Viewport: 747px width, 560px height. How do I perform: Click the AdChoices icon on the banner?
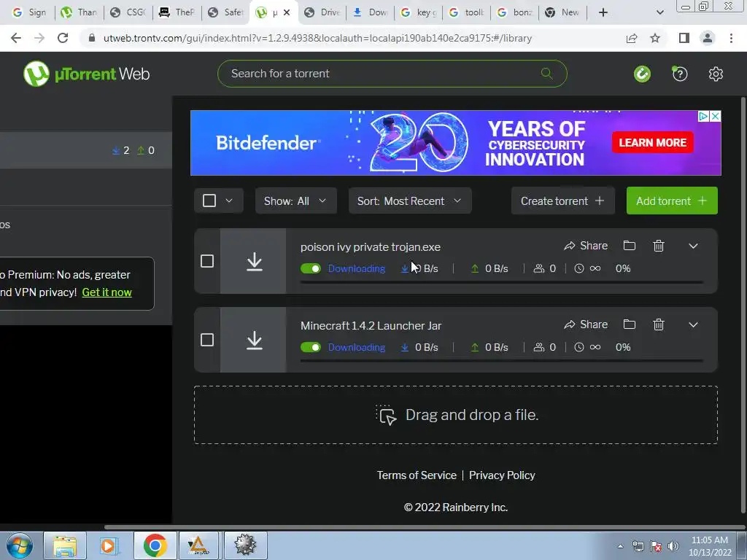click(x=704, y=116)
